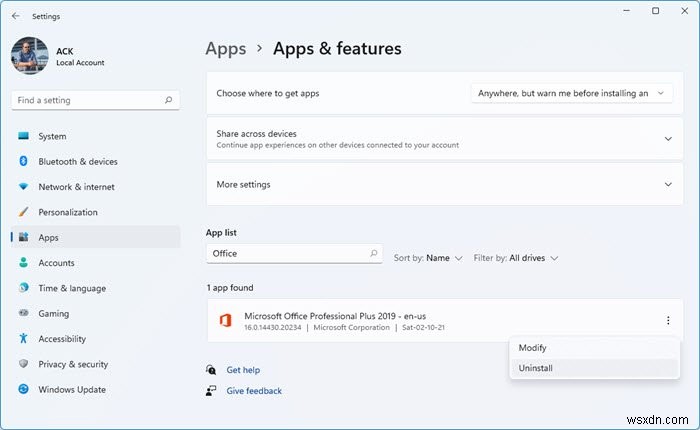Open the three-dot menu for Microsoft Office
Screen dimensions: 700x430
[x=667, y=320]
